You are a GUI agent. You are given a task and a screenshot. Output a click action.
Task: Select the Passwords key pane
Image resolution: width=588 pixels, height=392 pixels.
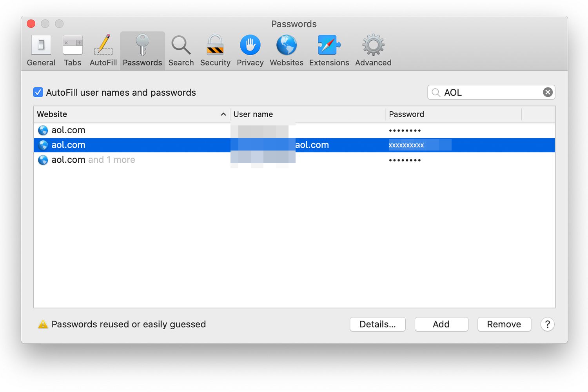(142, 51)
